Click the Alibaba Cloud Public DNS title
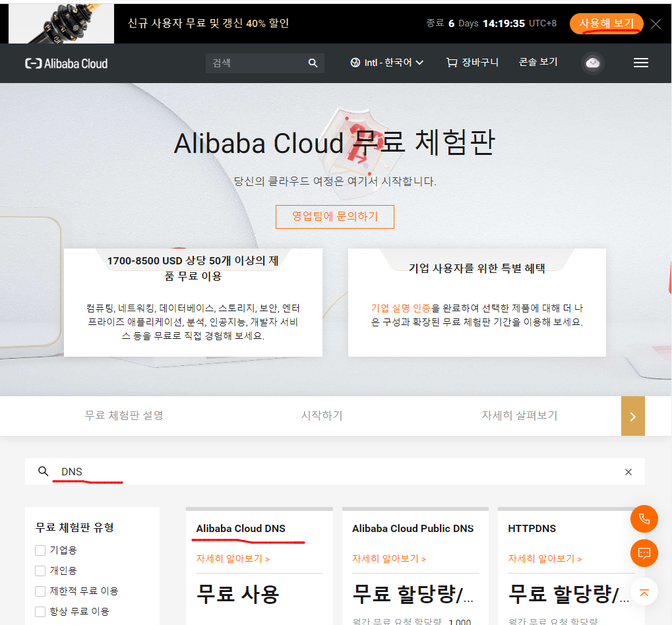The image size is (672, 625). 413,529
